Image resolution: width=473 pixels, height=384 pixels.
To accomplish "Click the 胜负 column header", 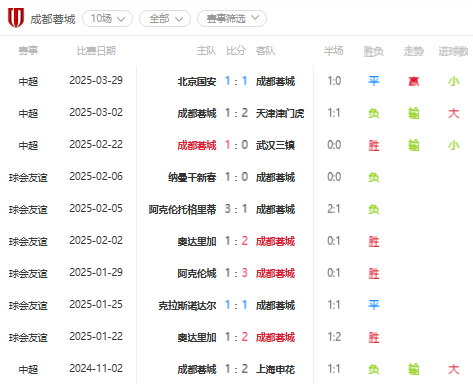I will (374, 51).
